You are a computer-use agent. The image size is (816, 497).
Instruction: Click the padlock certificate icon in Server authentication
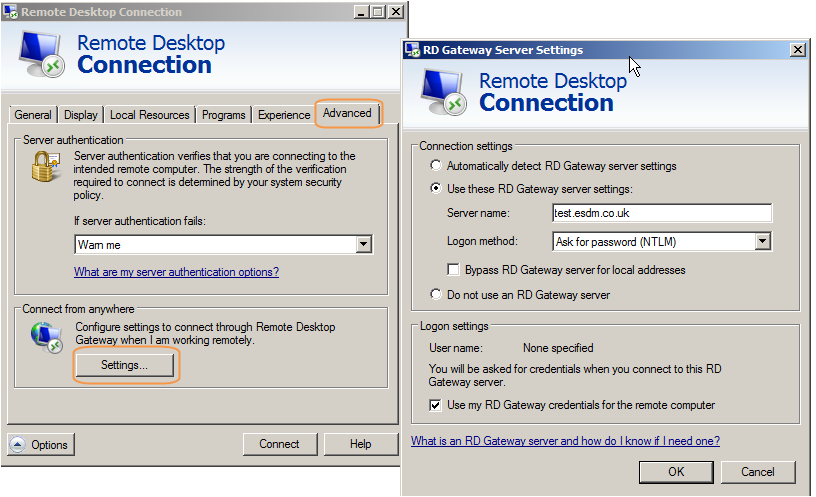click(45, 167)
